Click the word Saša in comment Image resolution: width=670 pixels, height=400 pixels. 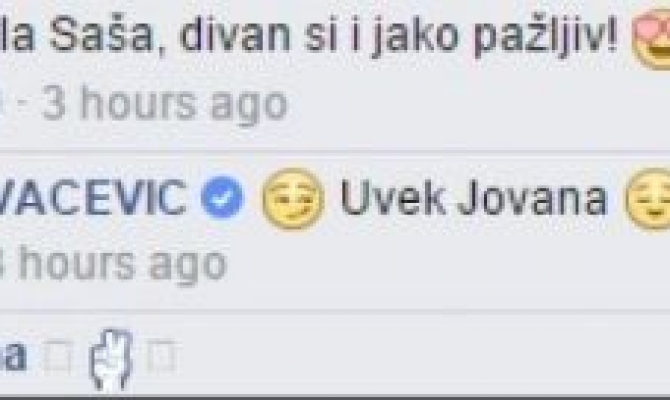[x=101, y=34]
